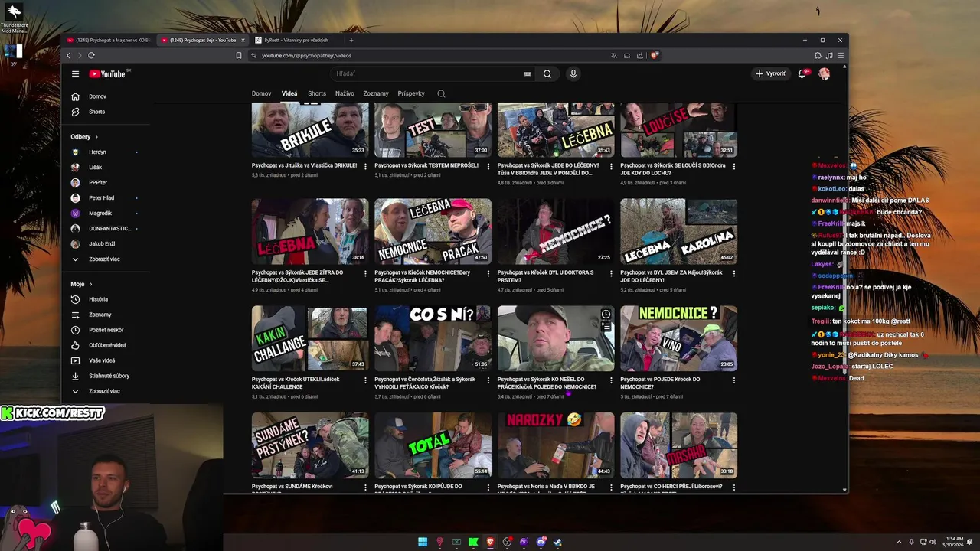
Task: Bookmark this page icon in address bar
Action: click(x=239, y=55)
